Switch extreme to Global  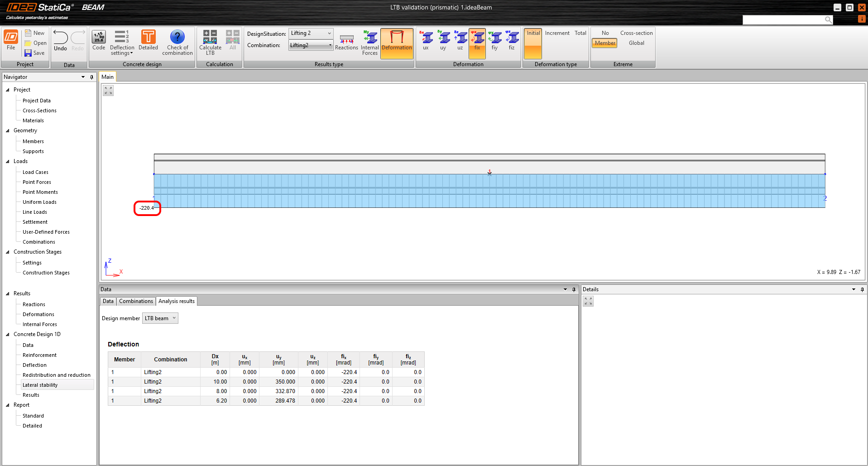[x=636, y=43]
